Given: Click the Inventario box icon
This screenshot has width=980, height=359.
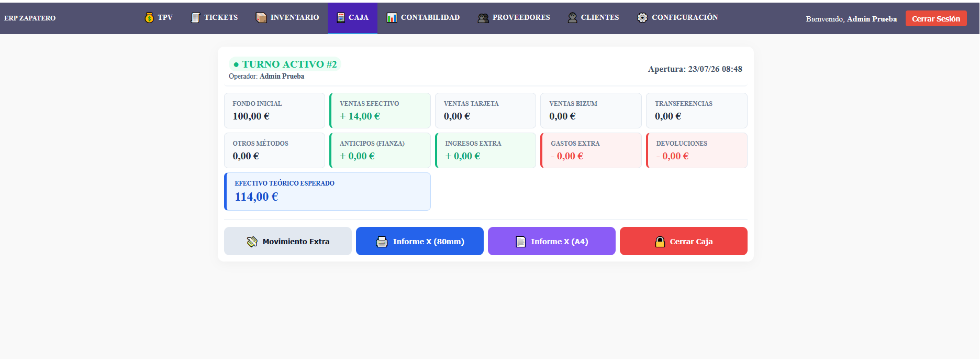Looking at the screenshot, I should 261,18.
